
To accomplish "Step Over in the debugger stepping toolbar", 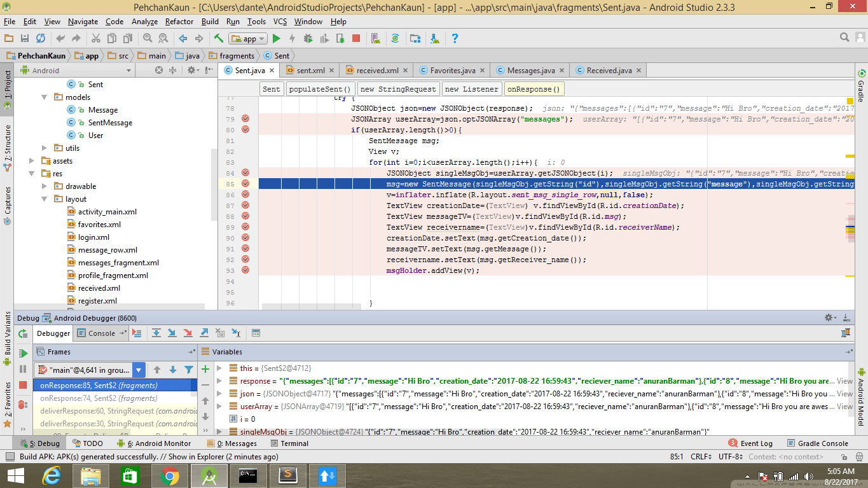I will [156, 333].
